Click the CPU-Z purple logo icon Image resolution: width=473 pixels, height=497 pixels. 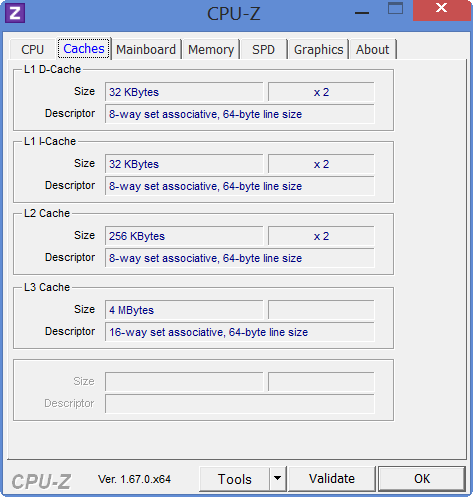point(15,13)
